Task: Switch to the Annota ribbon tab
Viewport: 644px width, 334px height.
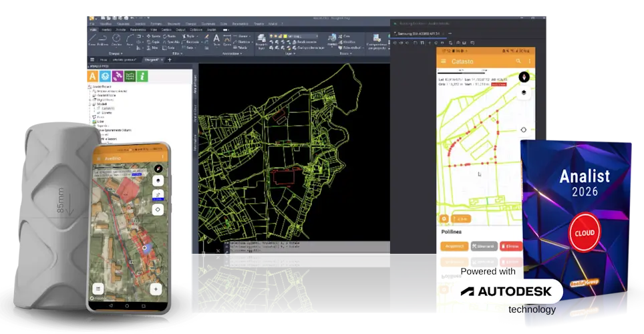Action: pos(121,29)
